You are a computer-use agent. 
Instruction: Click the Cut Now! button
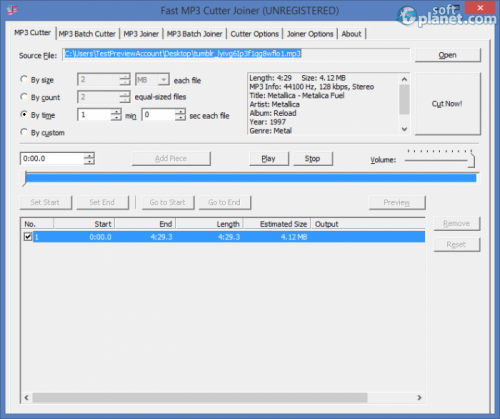(x=447, y=104)
